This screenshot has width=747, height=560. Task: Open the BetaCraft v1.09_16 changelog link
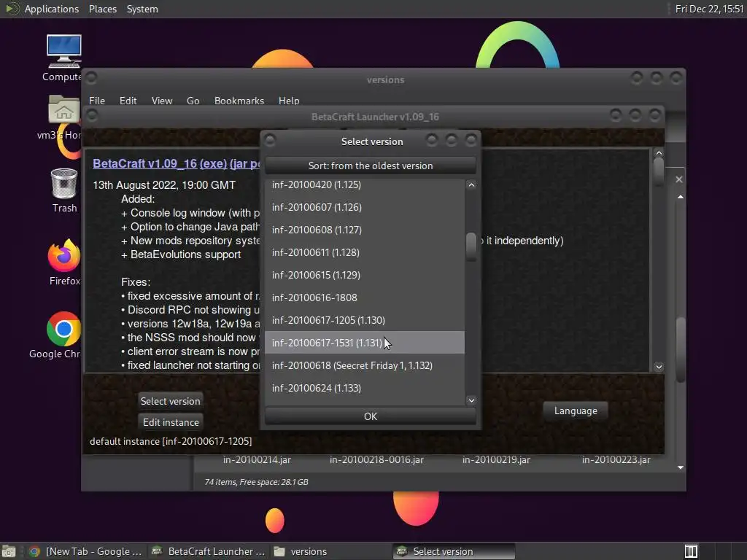144,163
